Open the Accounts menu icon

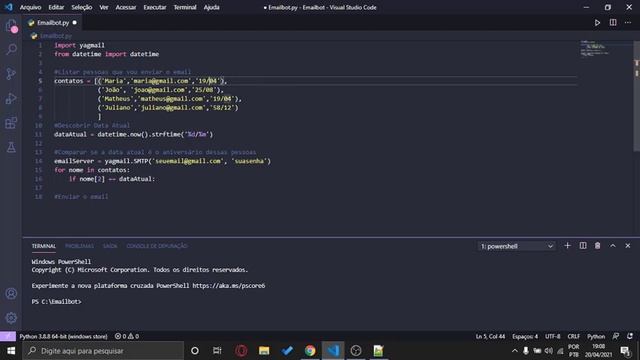[11, 293]
